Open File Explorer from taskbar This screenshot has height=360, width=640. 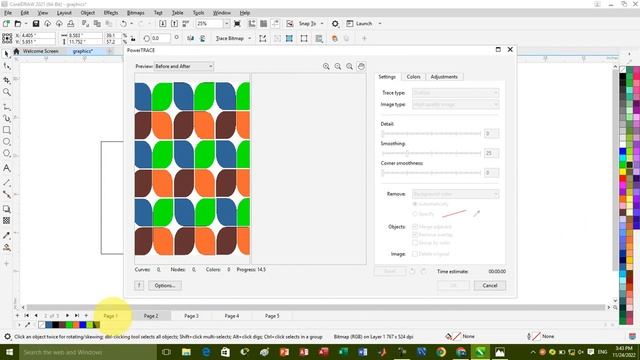tap(186, 352)
